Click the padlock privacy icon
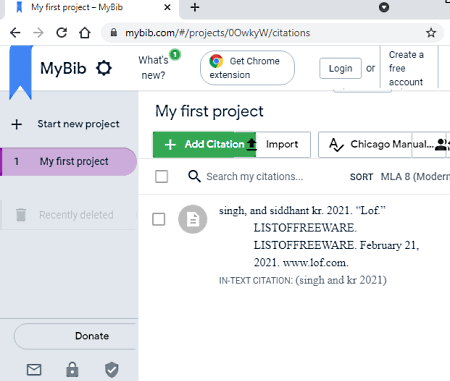Image resolution: width=450 pixels, height=381 pixels. pyautogui.click(x=72, y=369)
